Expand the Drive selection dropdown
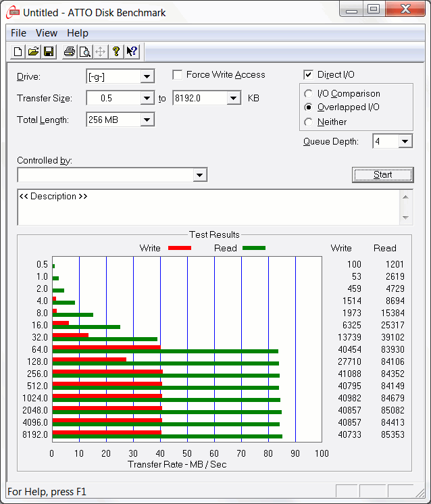The width and height of the screenshot is (431, 504). point(147,77)
